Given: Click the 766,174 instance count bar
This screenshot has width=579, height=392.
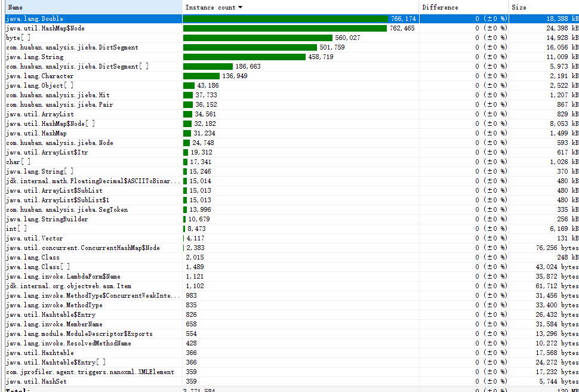Looking at the screenshot, I should [286, 19].
